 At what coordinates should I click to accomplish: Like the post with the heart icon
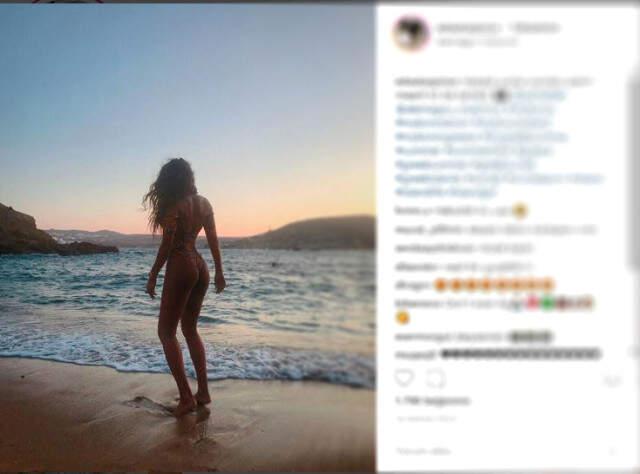coord(404,378)
